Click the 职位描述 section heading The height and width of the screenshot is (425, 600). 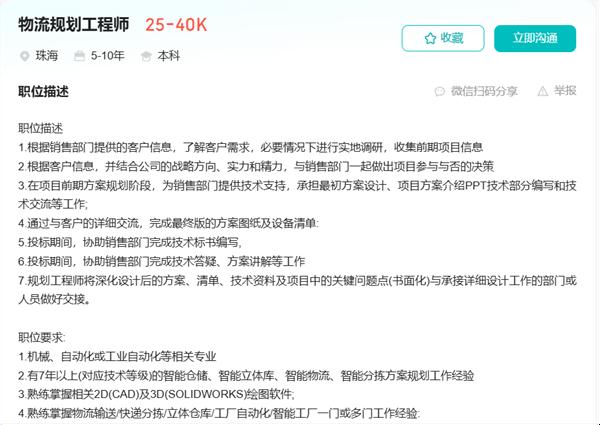coord(43,92)
